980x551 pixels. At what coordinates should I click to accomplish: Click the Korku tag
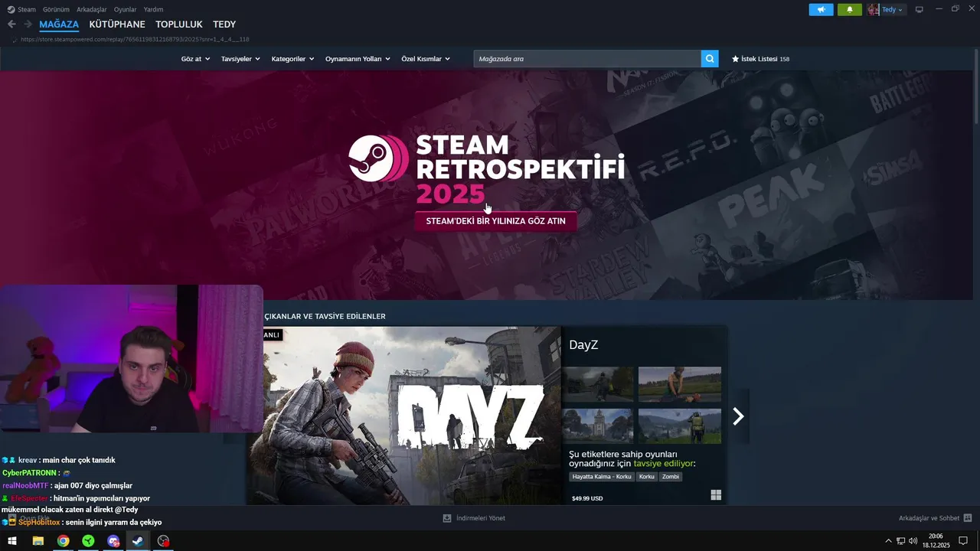(647, 477)
